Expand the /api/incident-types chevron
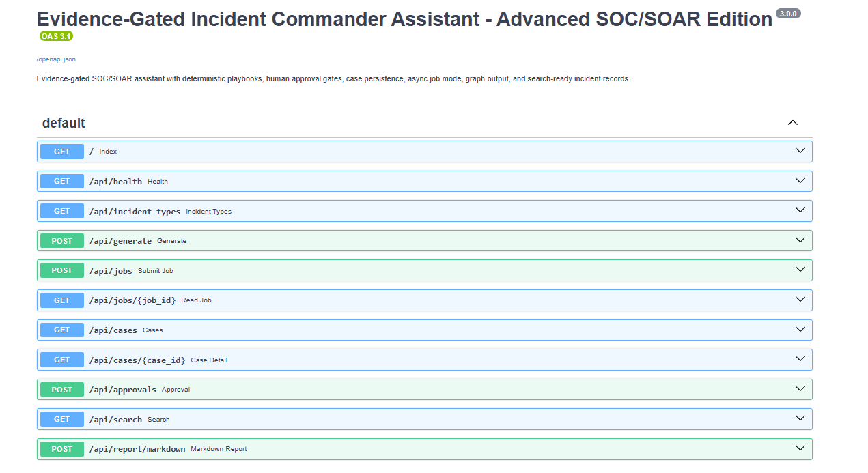Viewport: 868px width, 473px height. (x=800, y=211)
